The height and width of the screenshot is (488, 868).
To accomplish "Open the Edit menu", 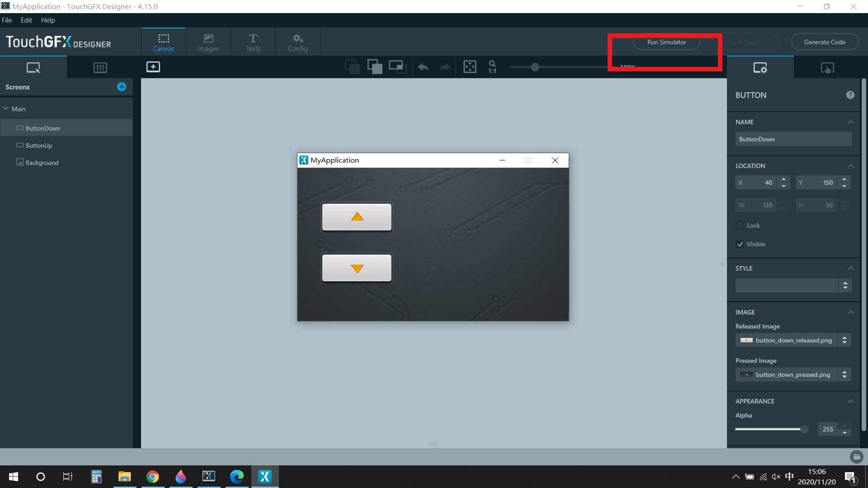I will point(26,20).
